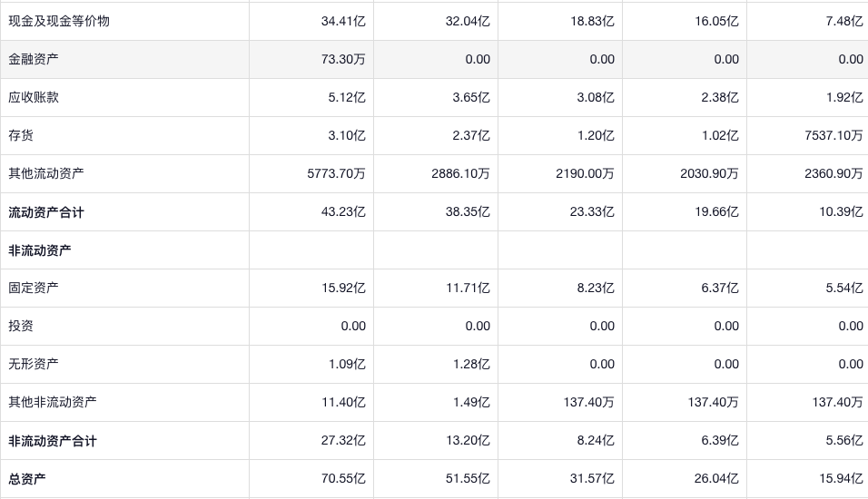This screenshot has height=499, width=868.
Task: Select the 其他非流动资产 row label
Action: 53,402
